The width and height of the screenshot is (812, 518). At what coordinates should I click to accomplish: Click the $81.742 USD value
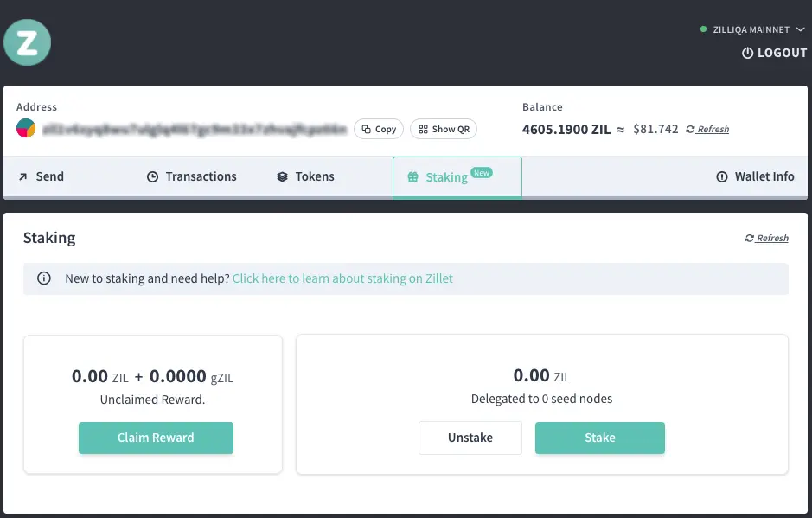pos(655,129)
